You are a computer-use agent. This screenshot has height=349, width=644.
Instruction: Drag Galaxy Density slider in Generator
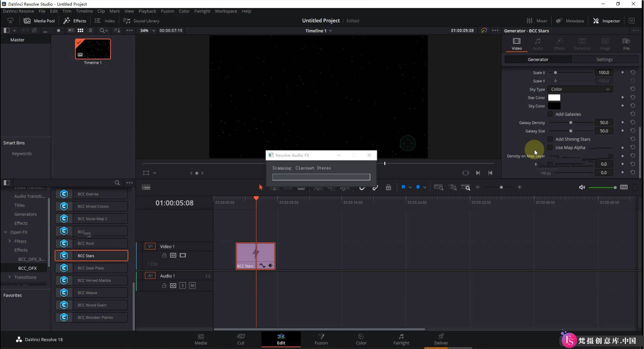tap(570, 123)
